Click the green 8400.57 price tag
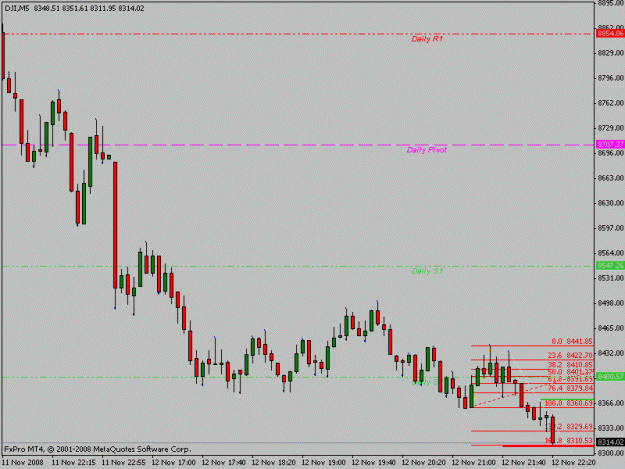 click(610, 377)
